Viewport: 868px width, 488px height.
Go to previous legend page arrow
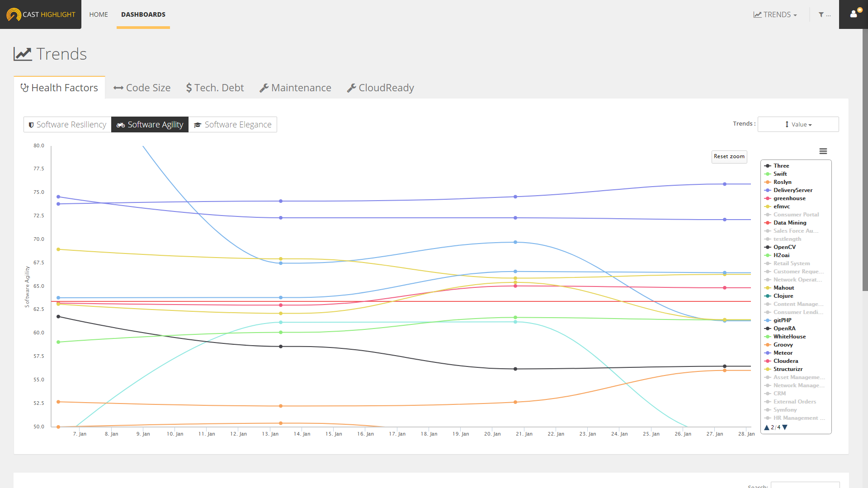coord(767,427)
